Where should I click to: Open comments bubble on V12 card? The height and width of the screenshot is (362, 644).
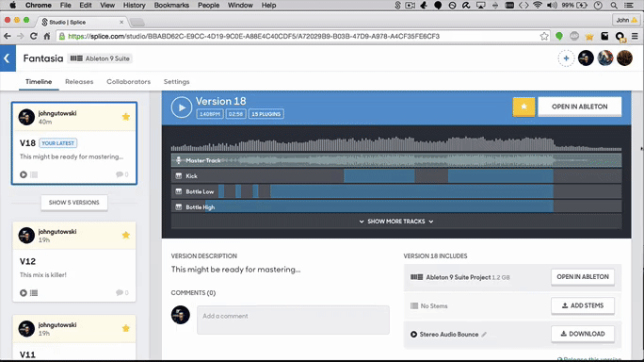(x=122, y=292)
